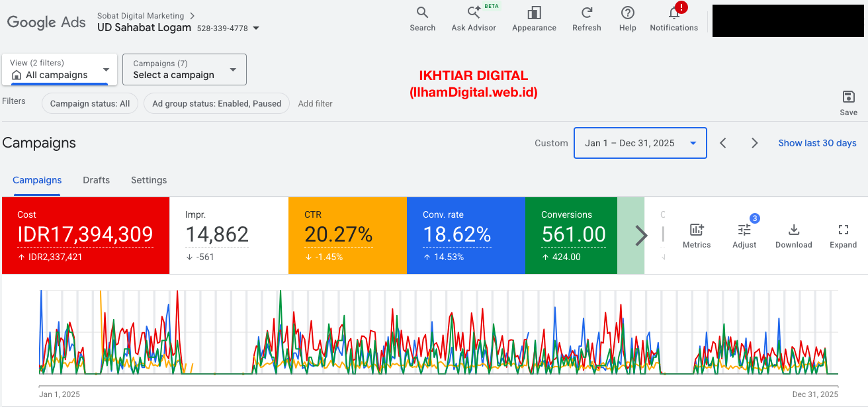Select the red Cost scorecard

85,236
